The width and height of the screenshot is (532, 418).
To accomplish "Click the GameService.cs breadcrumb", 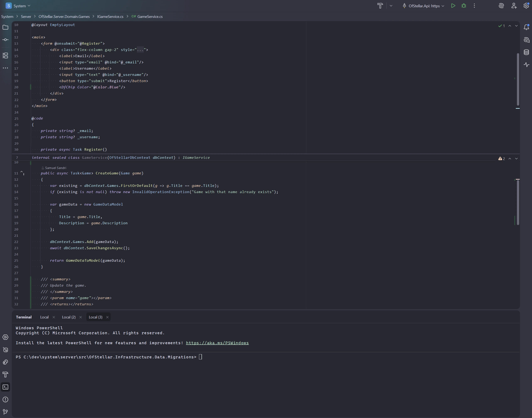I will tap(150, 16).
